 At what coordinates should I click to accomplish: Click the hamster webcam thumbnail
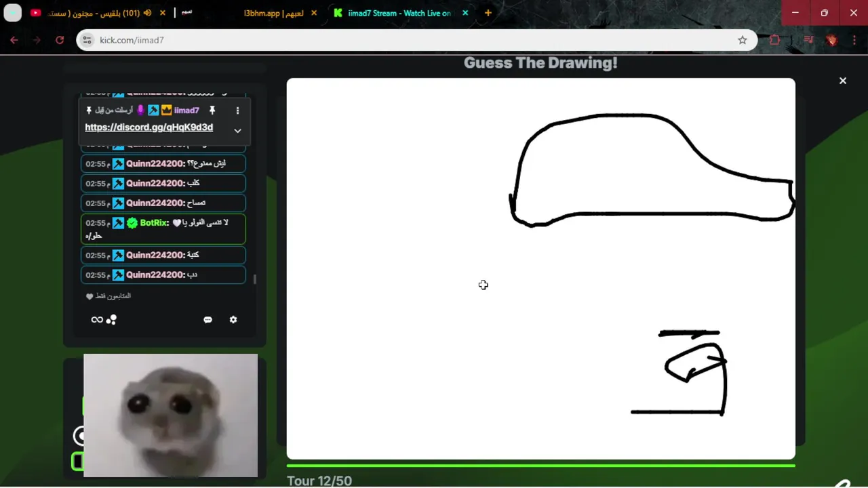point(170,415)
